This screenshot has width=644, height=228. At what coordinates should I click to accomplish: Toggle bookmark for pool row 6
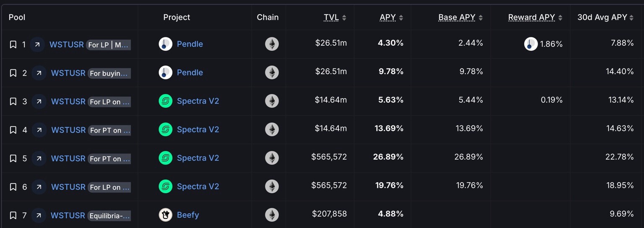pos(13,187)
